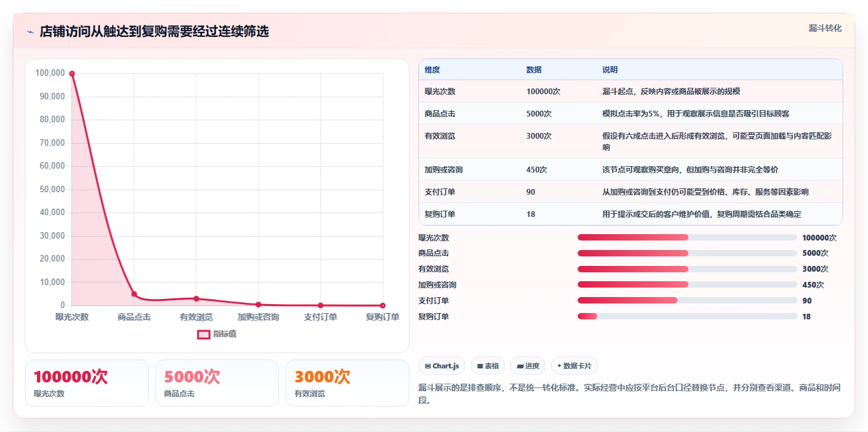
Task: Click the Chart.js tag chip
Action: (442, 366)
